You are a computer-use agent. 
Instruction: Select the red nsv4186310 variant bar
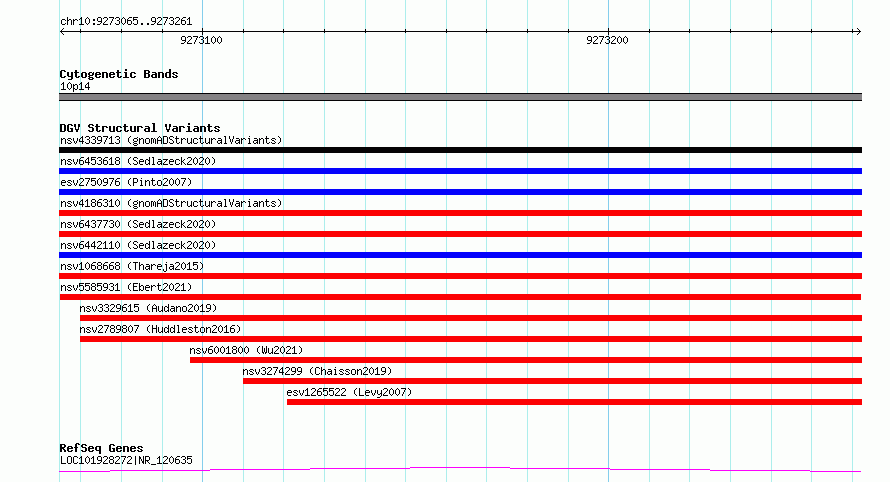[x=460, y=213]
